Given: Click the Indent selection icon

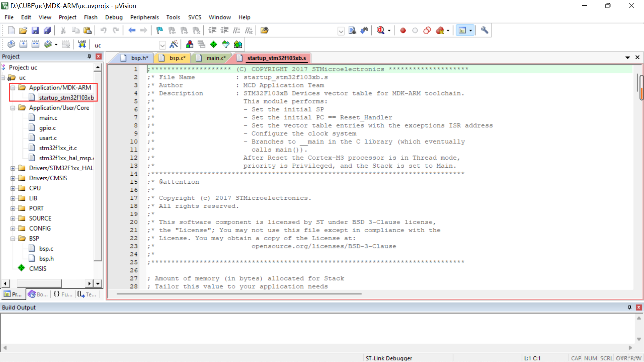Looking at the screenshot, I should [x=212, y=31].
